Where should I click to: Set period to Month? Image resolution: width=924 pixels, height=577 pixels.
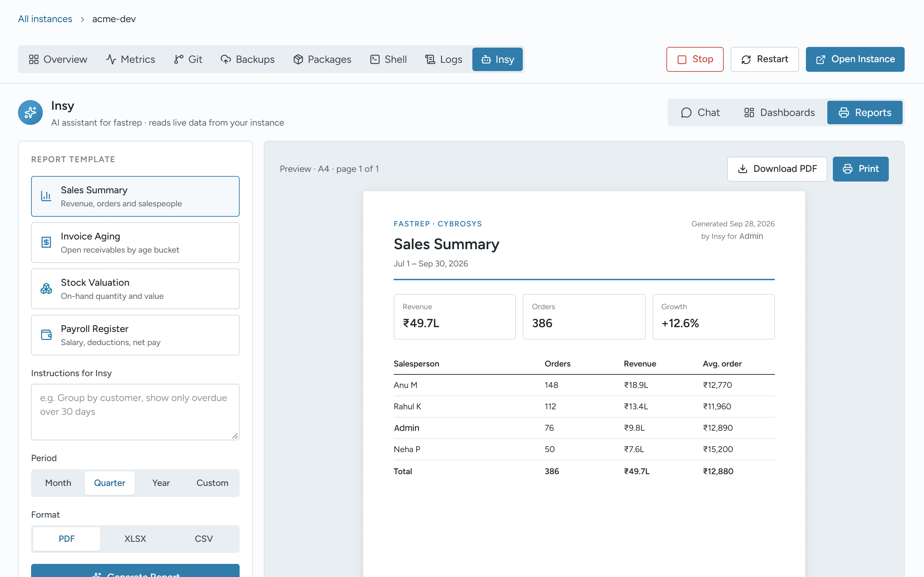pos(58,483)
